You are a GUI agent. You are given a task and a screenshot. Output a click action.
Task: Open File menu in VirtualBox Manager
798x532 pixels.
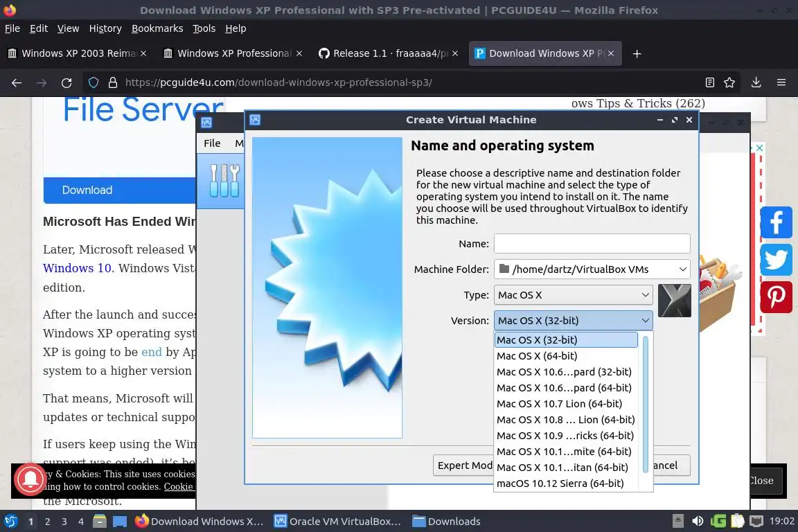point(212,143)
